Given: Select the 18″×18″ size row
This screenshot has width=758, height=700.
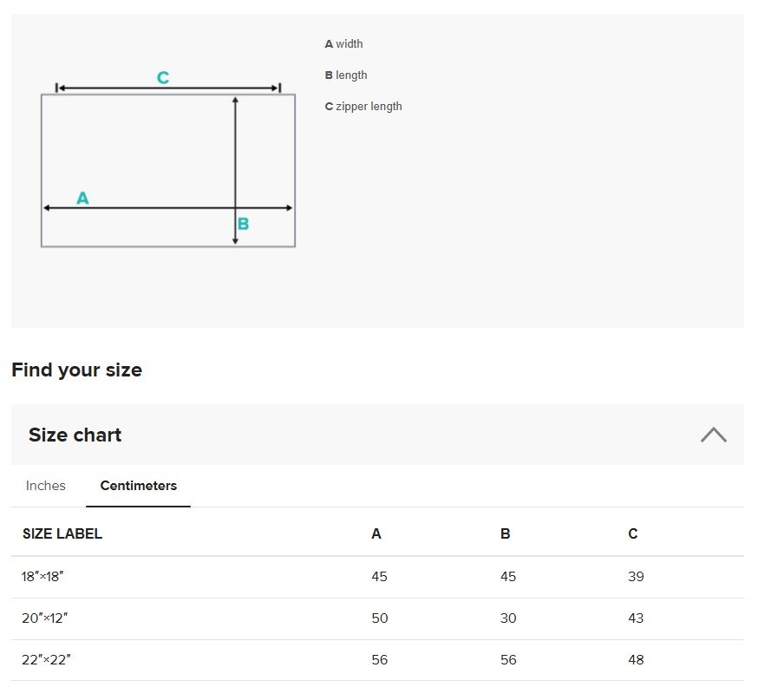Looking at the screenshot, I should click(377, 576).
